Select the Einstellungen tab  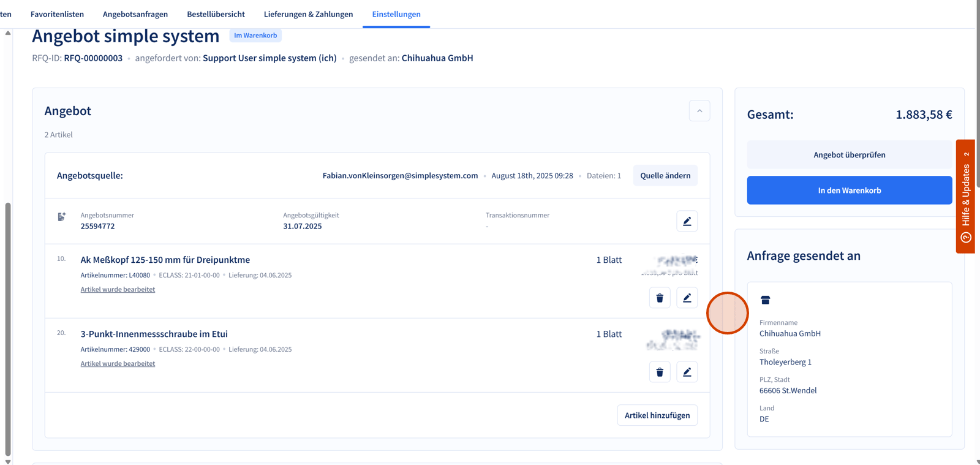tap(396, 14)
